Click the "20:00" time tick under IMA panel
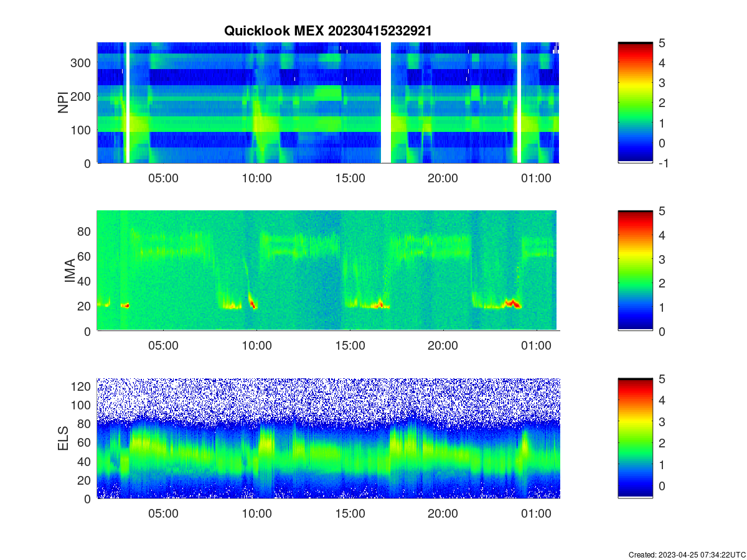The height and width of the screenshot is (560, 747). (443, 346)
